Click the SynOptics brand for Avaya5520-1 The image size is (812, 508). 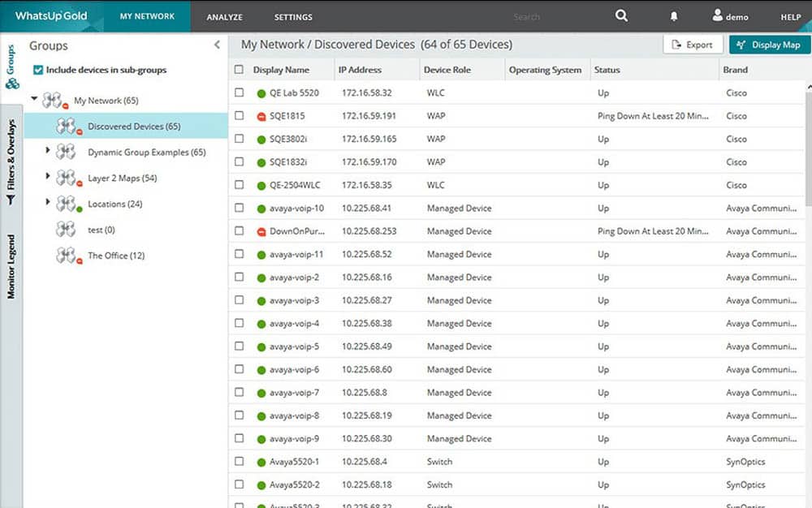point(745,462)
